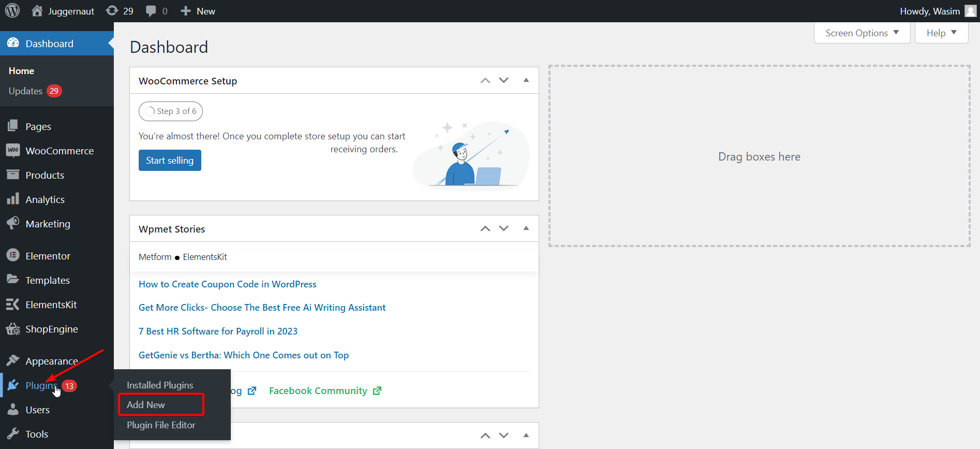Click the Start selling button
The width and height of the screenshot is (980, 449).
point(170,160)
